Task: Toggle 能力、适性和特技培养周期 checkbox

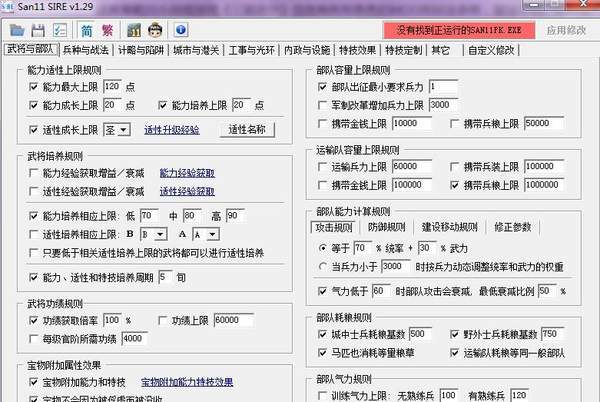Action: [x=33, y=277]
